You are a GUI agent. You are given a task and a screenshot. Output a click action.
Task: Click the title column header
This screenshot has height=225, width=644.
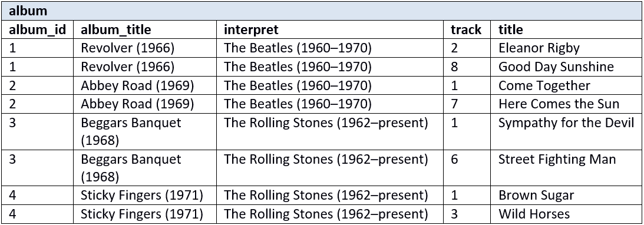click(x=567, y=29)
